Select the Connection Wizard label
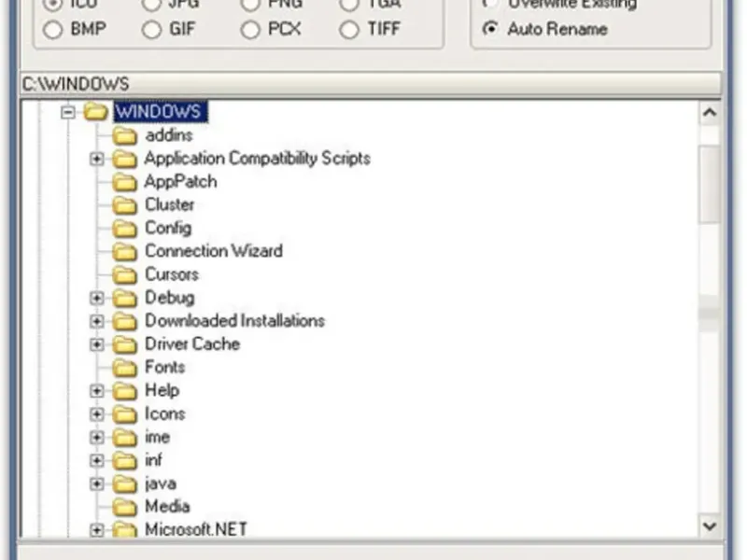 [x=214, y=251]
